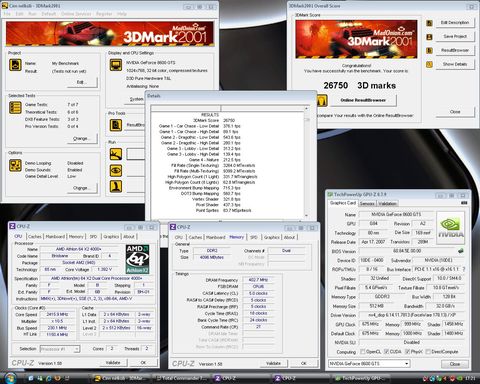The width and height of the screenshot is (480, 384).
Task: Open the Help menu in 3DMark2001
Action: pos(122,14)
